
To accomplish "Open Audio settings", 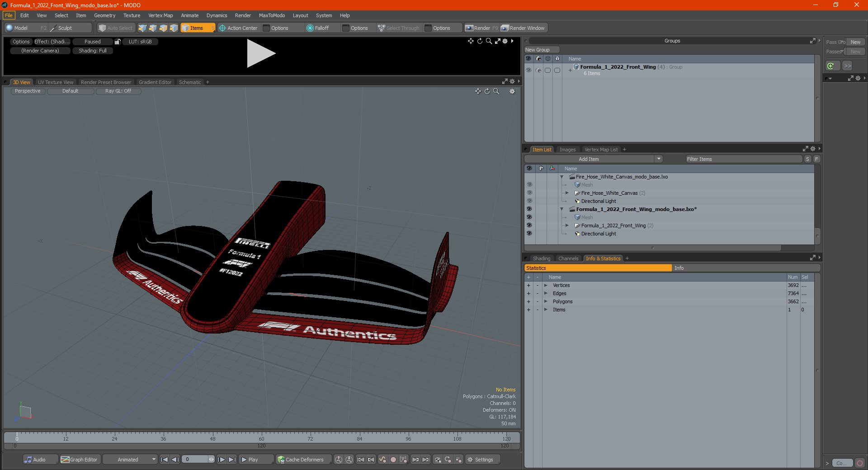I will [40, 460].
